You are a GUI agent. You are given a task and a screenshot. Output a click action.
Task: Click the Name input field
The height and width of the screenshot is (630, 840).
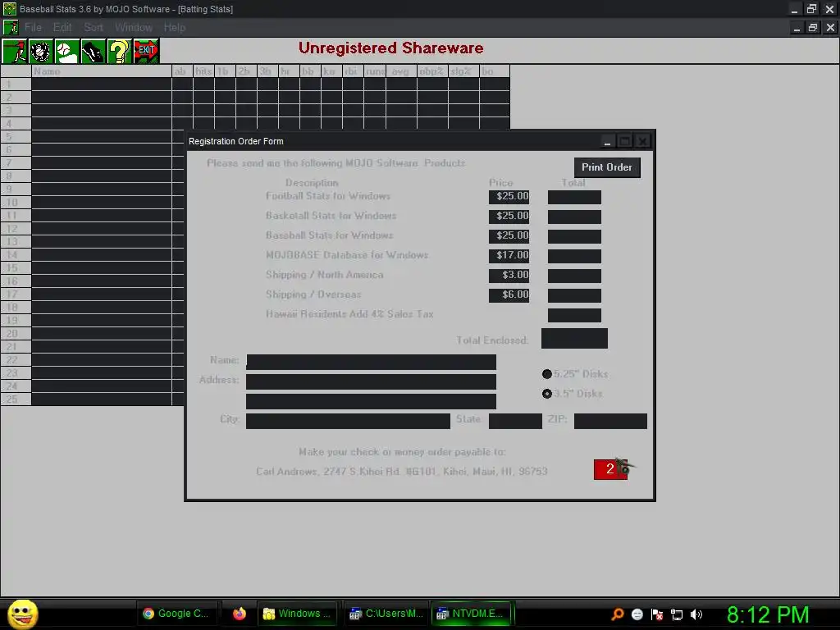coord(372,362)
